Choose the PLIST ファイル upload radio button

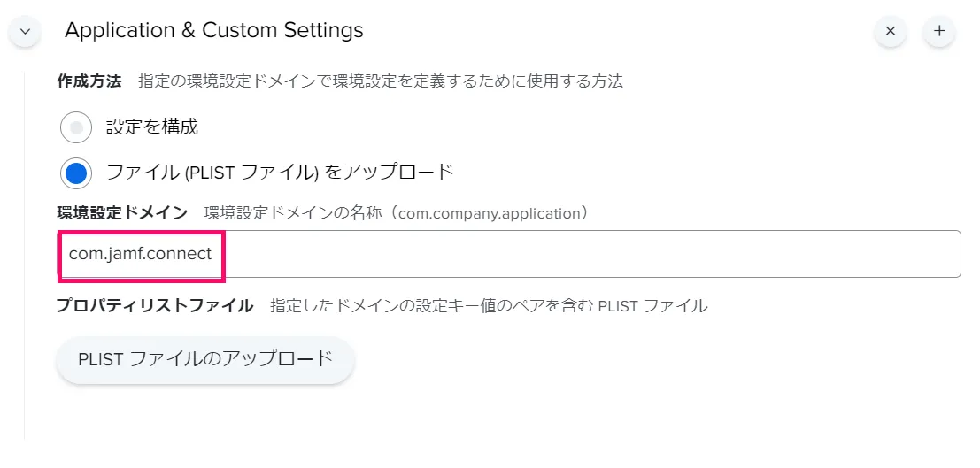point(76,173)
